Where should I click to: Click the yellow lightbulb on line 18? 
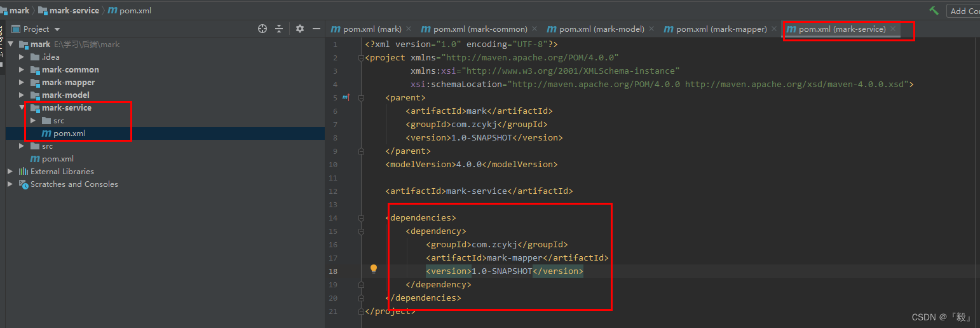(x=374, y=269)
